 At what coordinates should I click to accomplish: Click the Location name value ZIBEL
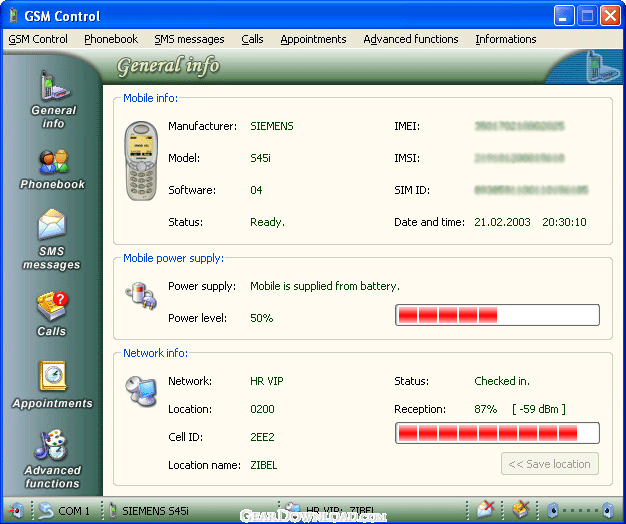pyautogui.click(x=263, y=465)
